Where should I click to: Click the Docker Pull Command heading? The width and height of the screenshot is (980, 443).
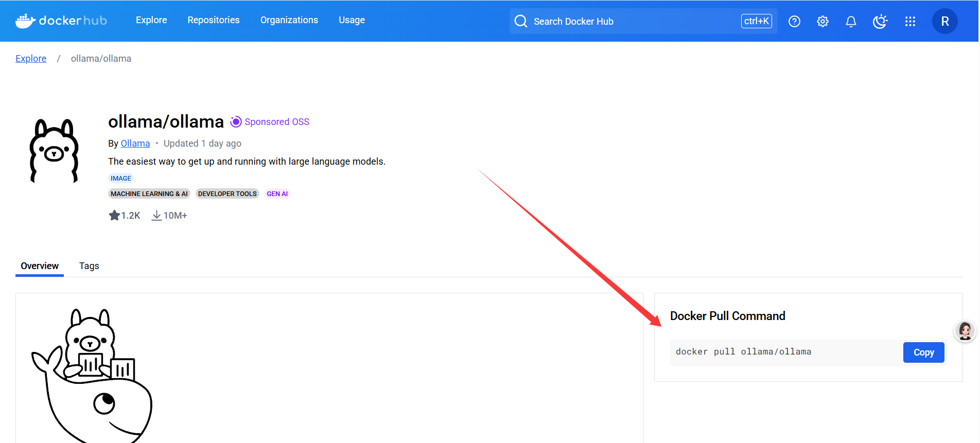click(727, 316)
